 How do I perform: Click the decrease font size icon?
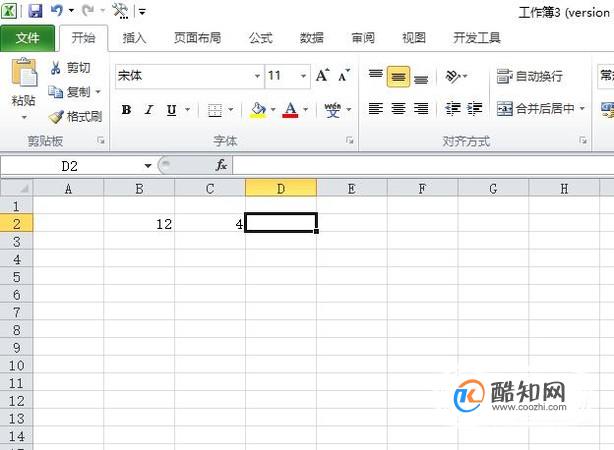point(344,76)
